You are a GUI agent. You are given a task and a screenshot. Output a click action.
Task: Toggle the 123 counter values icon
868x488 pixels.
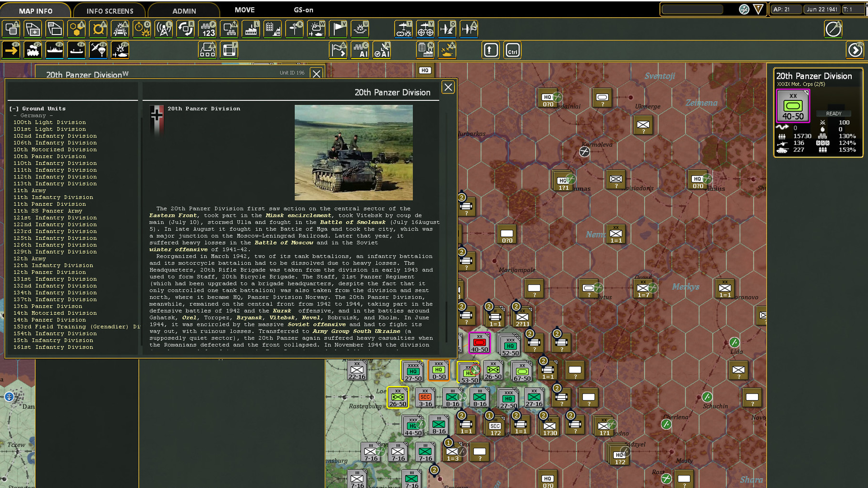point(207,29)
